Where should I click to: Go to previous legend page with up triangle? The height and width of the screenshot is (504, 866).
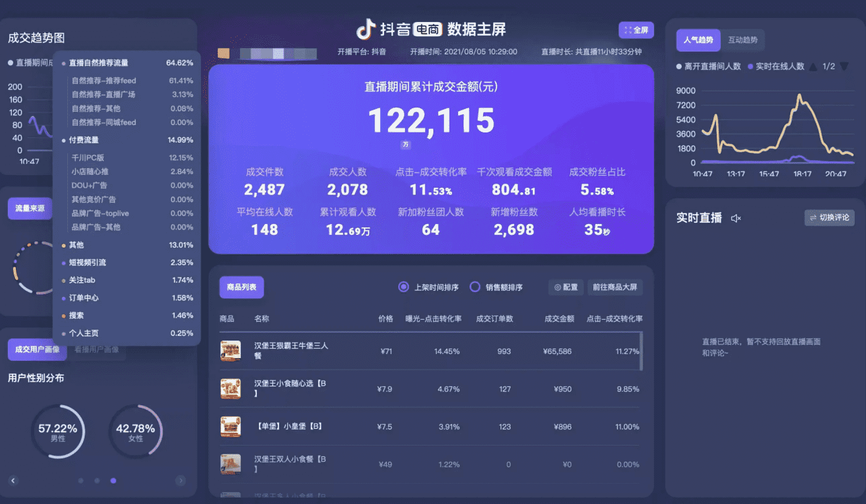click(x=813, y=67)
